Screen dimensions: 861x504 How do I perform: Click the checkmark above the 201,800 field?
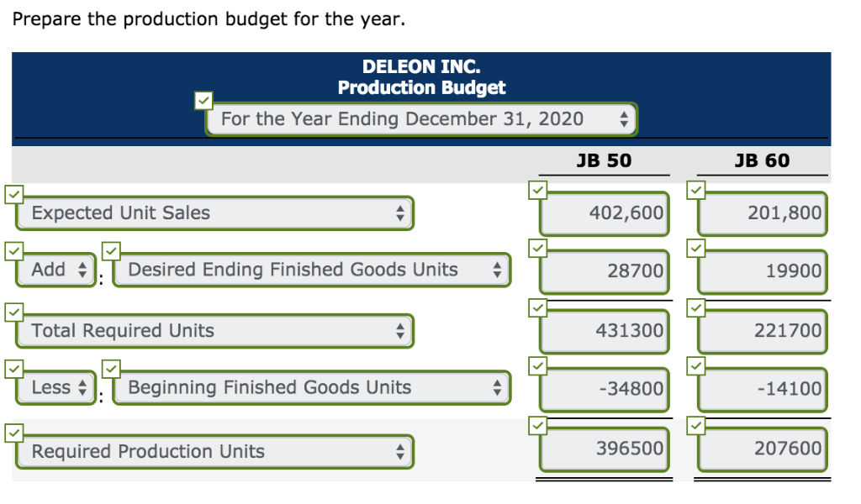pyautogui.click(x=695, y=191)
